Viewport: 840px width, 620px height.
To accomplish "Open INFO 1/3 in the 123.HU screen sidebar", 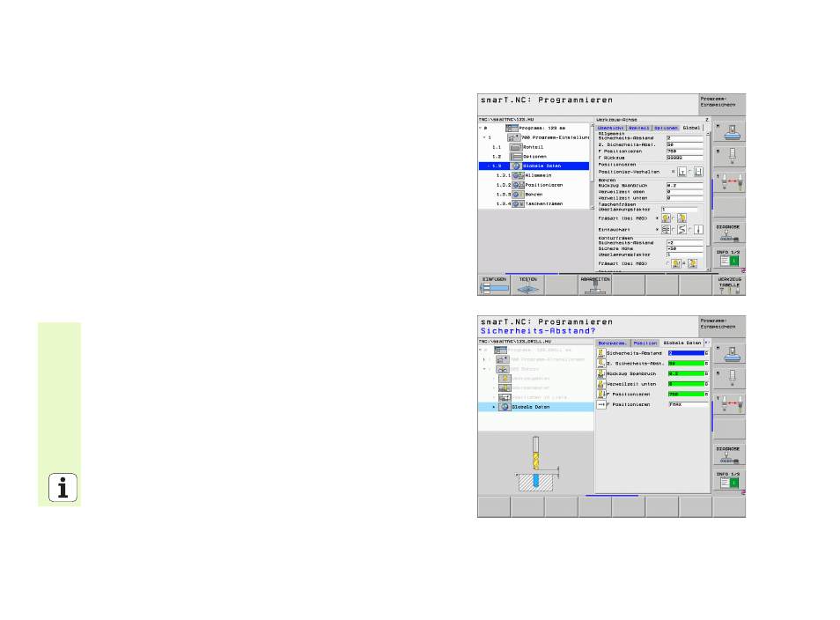I will tap(729, 259).
